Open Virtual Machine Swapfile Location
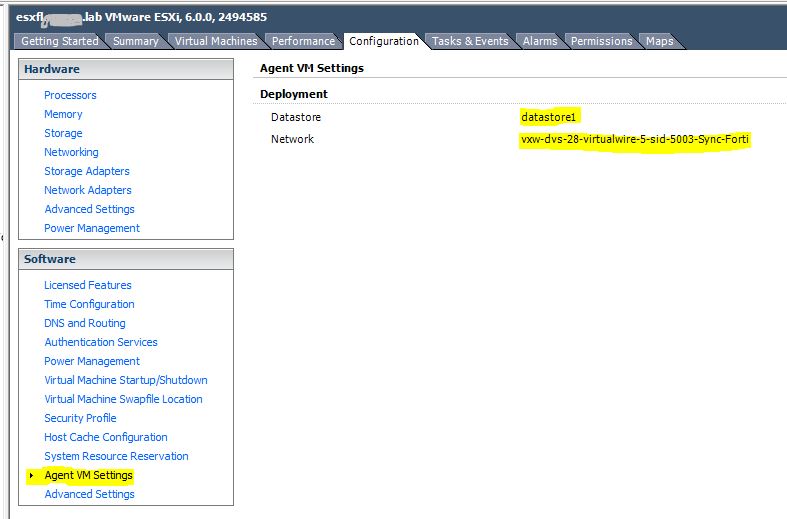The image size is (787, 519). click(x=123, y=400)
